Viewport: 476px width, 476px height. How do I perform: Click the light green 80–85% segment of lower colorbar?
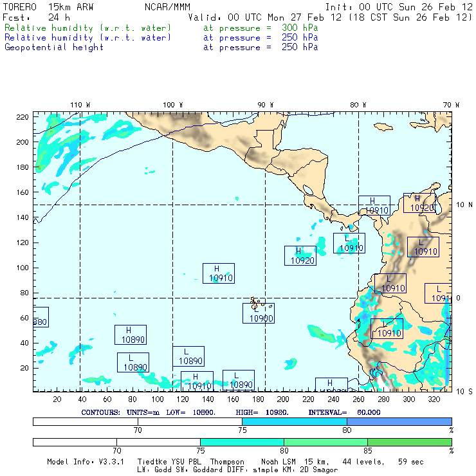[x=325, y=442]
